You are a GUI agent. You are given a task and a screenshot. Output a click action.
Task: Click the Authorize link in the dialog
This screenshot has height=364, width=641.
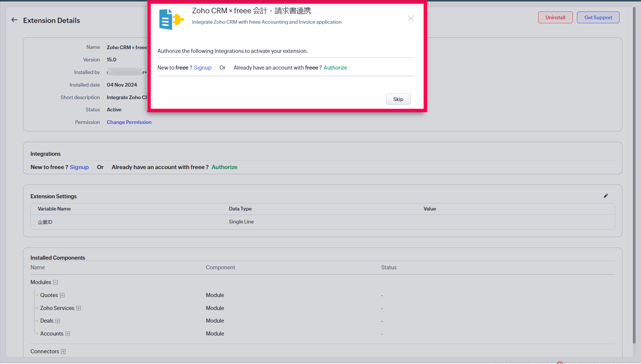point(335,68)
